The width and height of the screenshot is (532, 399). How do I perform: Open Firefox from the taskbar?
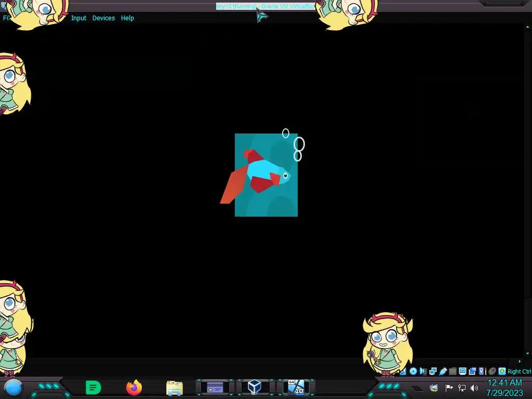(134, 388)
